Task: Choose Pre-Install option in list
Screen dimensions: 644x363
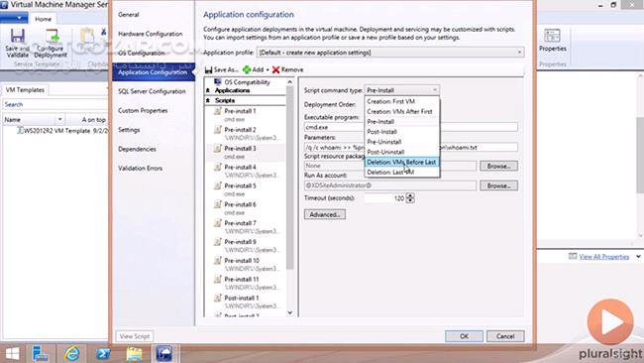Action: click(x=401, y=122)
